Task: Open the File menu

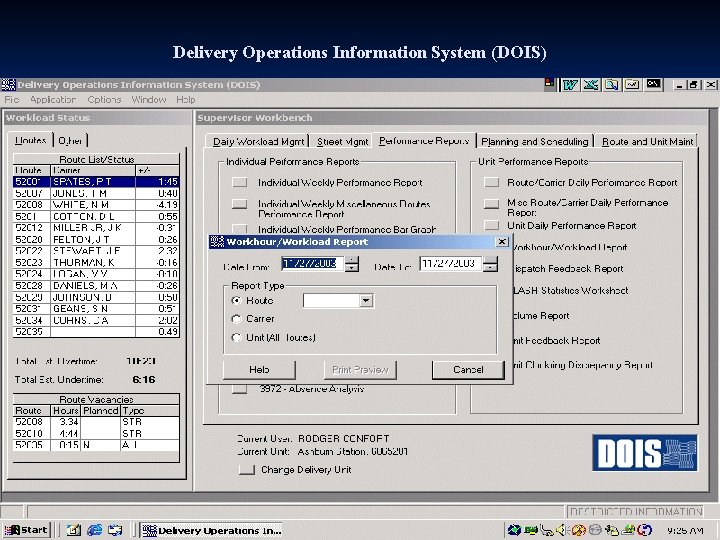Action: point(11,100)
